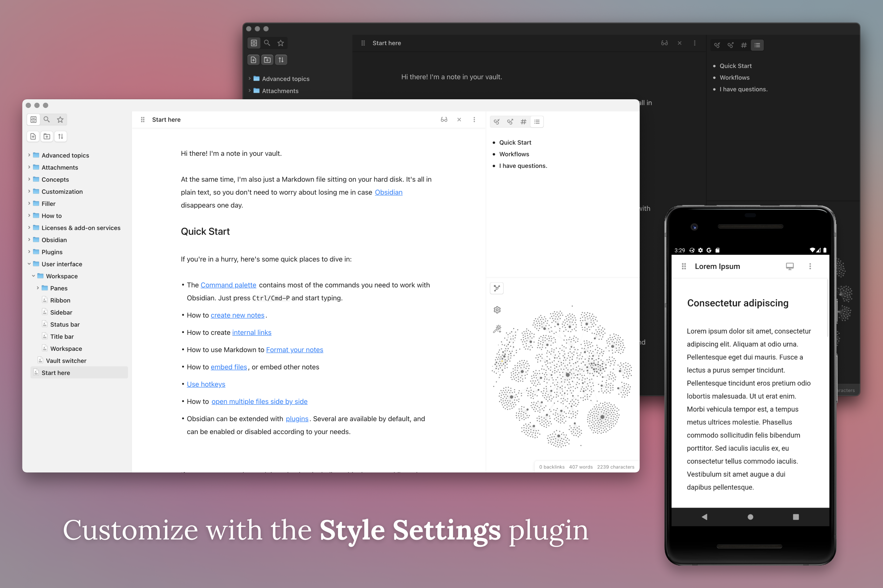Change sort order with arrows icon
This screenshot has height=588, width=883.
(60, 137)
